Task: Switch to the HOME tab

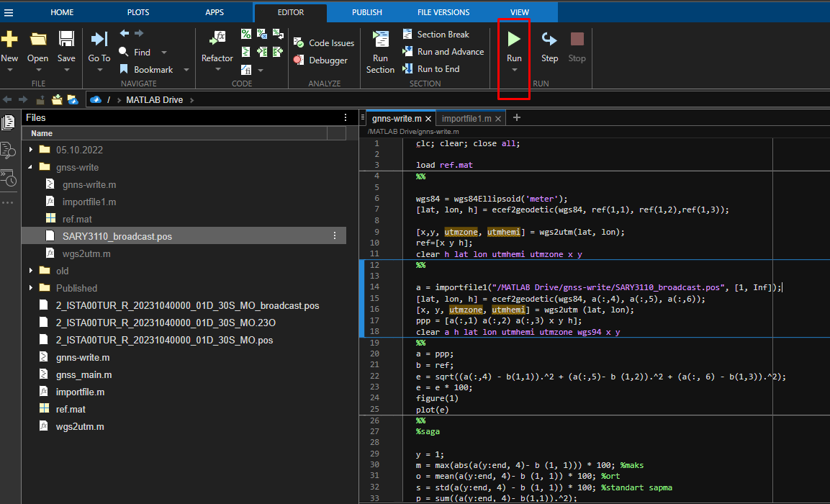Action: tap(62, 12)
